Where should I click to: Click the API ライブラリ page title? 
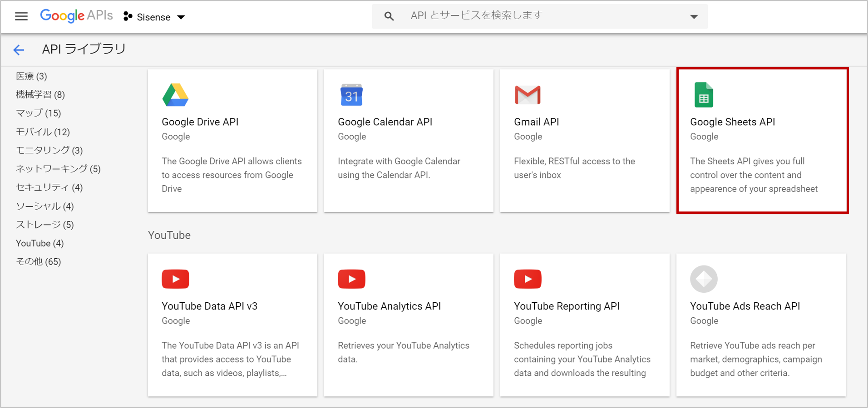pyautogui.click(x=84, y=49)
